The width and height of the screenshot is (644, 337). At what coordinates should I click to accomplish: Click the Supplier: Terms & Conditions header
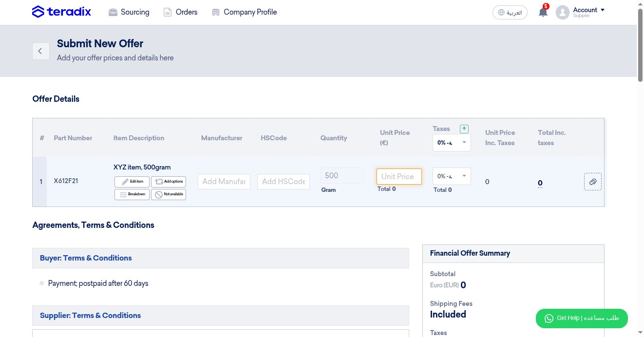pos(221,316)
